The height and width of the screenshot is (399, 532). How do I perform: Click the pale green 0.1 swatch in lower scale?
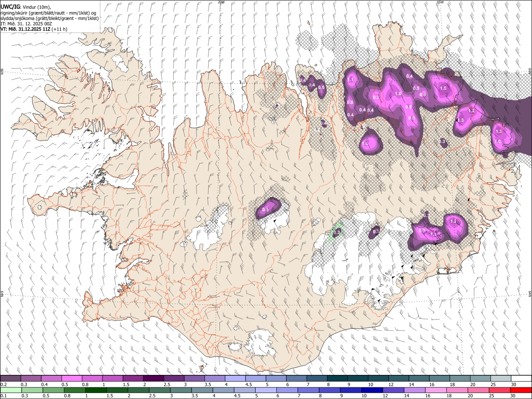tap(11, 390)
